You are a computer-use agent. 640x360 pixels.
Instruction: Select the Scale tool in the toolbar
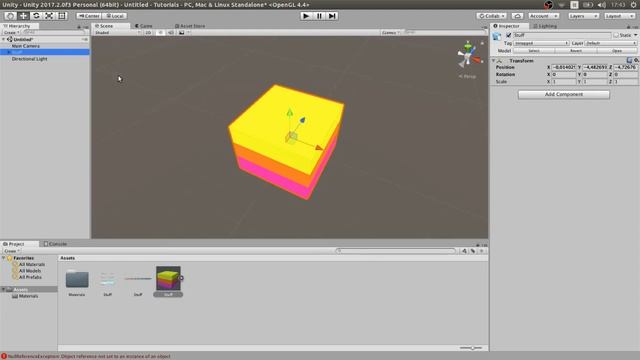(49, 16)
